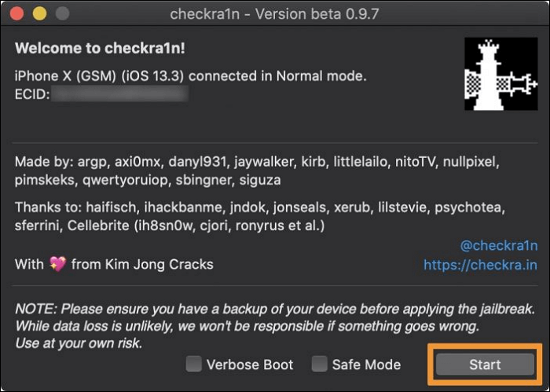Image resolution: width=550 pixels, height=392 pixels.
Task: Click the sparkling heart emoji
Action: (x=58, y=265)
